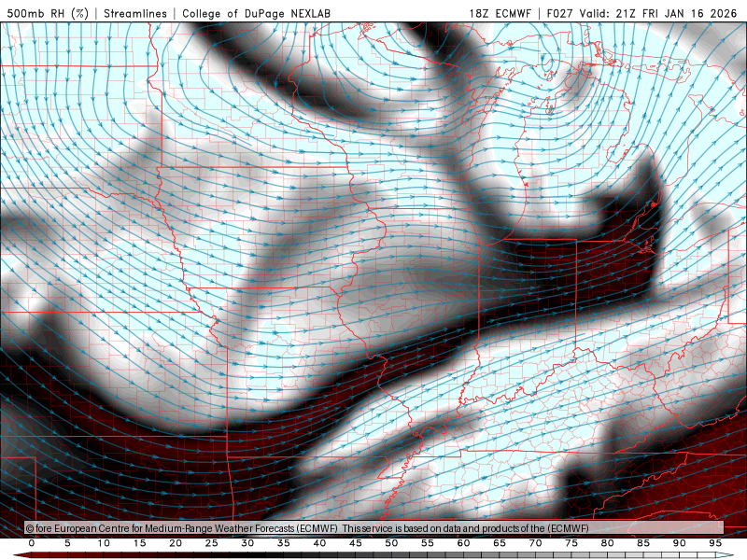Image resolution: width=747 pixels, height=560 pixels.
Task: Click the "25" colorbar scale label
Action: (x=212, y=543)
